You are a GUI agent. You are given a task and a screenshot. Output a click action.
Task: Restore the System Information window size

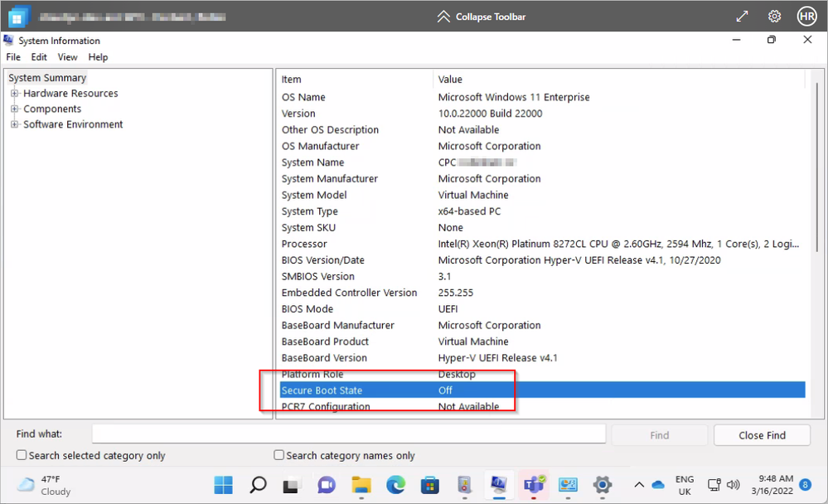772,40
